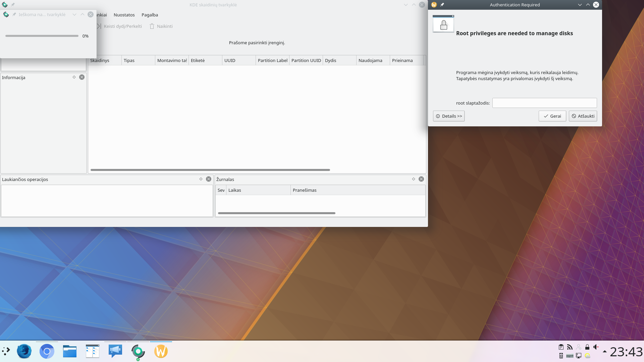Viewport: 644px width, 362px height.
Task: Expand hidden system tray icons arrow
Action: click(605, 351)
